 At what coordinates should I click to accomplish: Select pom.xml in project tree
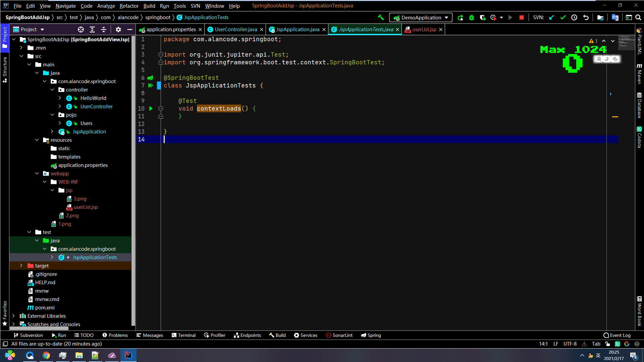point(45,308)
